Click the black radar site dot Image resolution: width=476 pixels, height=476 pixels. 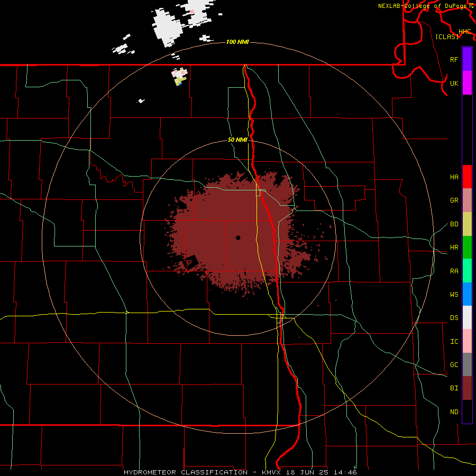tap(238, 237)
